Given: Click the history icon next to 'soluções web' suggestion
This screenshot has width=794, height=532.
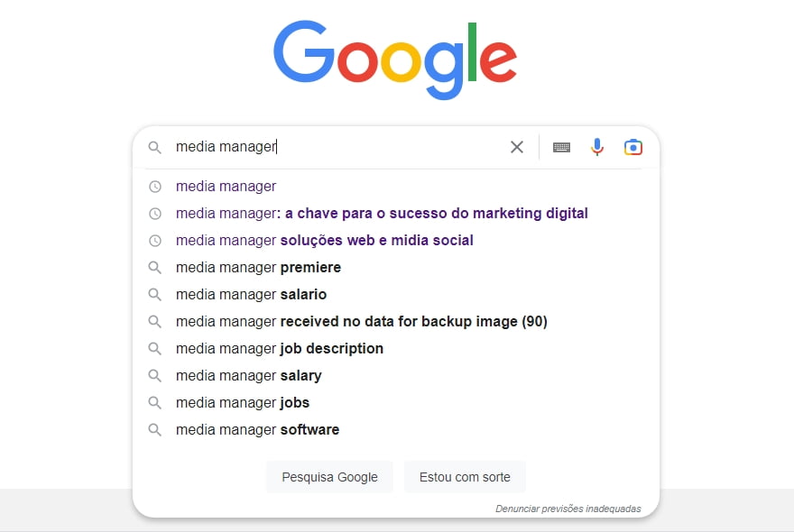Looking at the screenshot, I should 155,240.
